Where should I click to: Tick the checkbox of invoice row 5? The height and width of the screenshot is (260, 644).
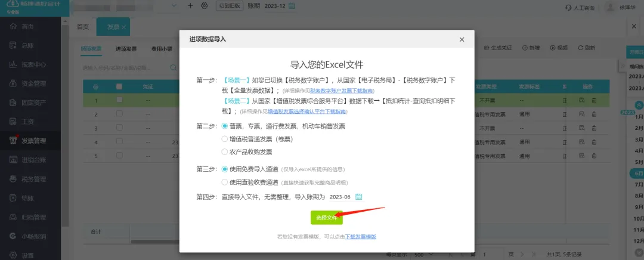click(119, 156)
